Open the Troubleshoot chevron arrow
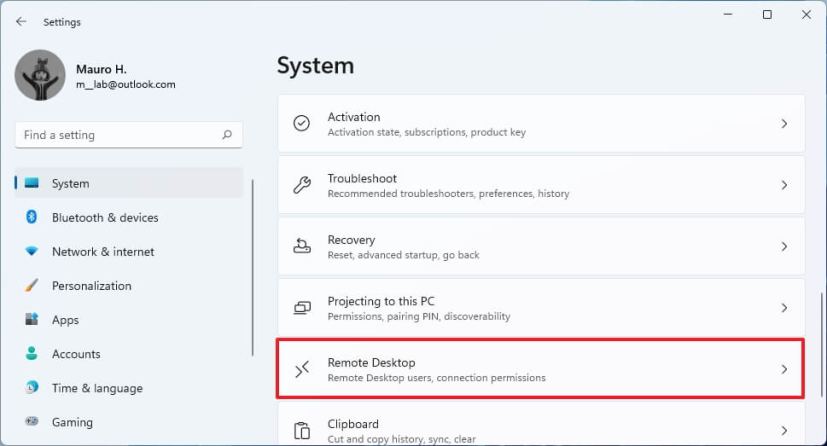827x446 pixels. (784, 185)
